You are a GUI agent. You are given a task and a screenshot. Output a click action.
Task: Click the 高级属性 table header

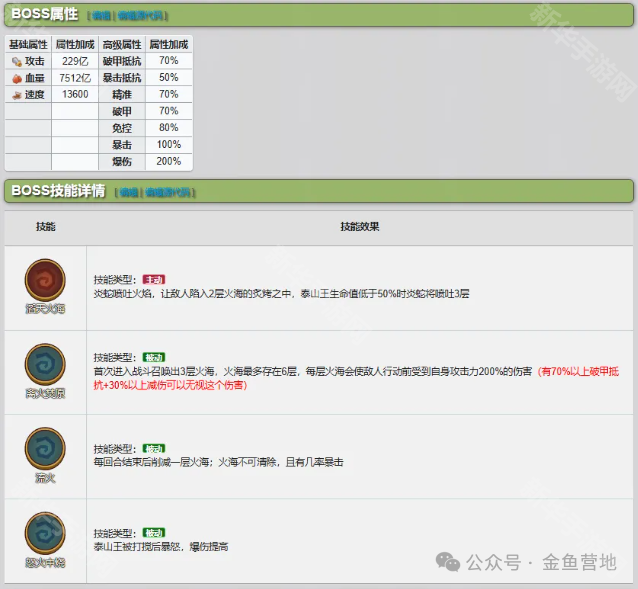122,45
